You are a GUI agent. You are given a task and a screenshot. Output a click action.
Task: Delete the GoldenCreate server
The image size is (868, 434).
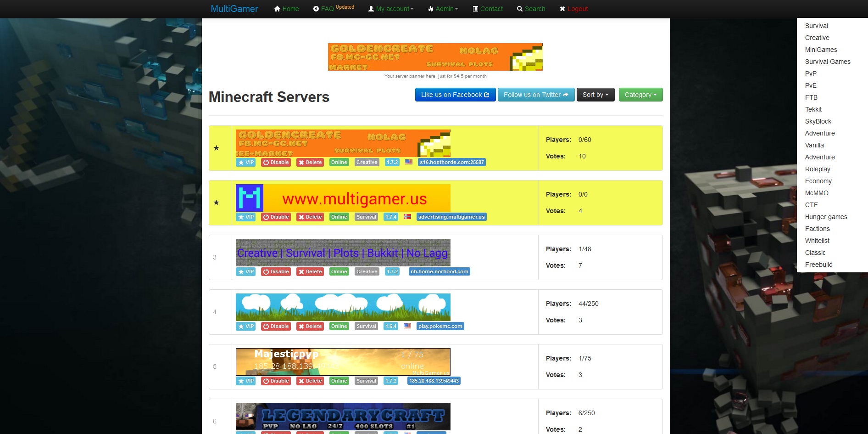pyautogui.click(x=310, y=162)
